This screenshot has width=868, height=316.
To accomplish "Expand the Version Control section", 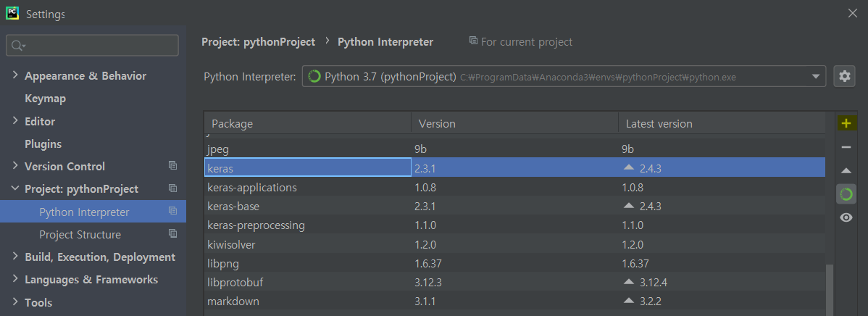I will (15, 166).
